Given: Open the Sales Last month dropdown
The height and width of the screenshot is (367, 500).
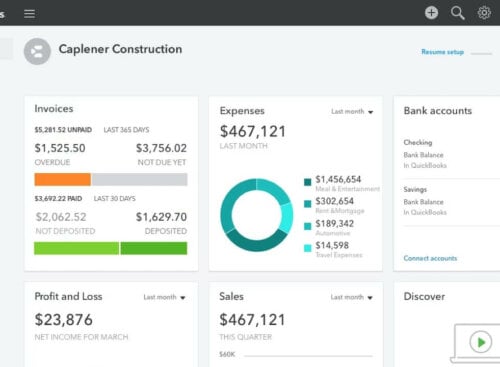Looking at the screenshot, I should [352, 297].
